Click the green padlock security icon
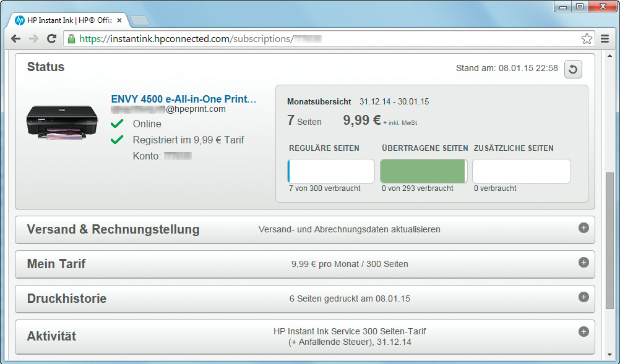The height and width of the screenshot is (364, 620). pyautogui.click(x=71, y=39)
